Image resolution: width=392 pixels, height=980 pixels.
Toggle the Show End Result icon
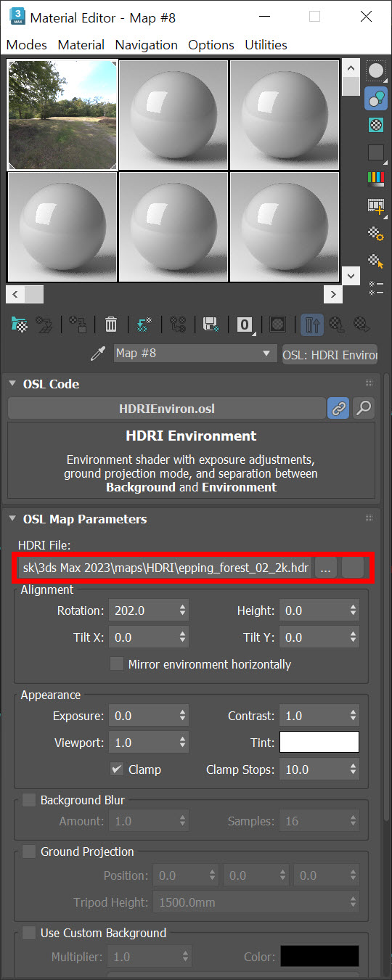[x=312, y=324]
